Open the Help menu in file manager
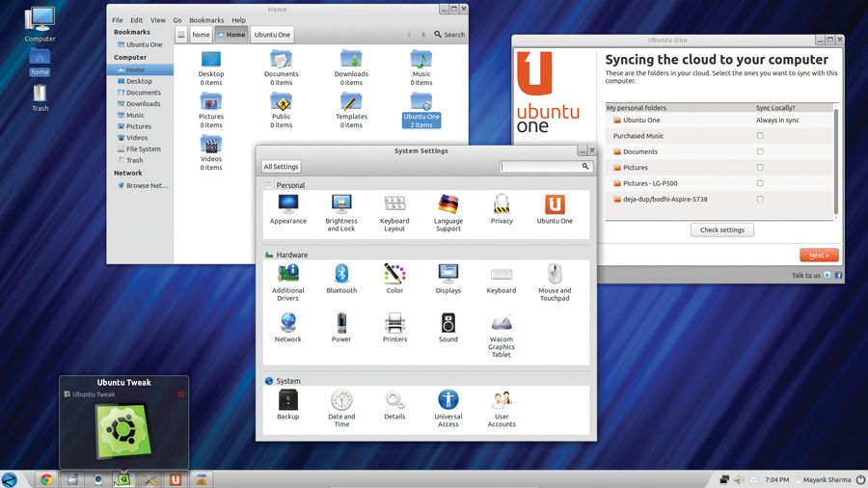 coord(238,20)
